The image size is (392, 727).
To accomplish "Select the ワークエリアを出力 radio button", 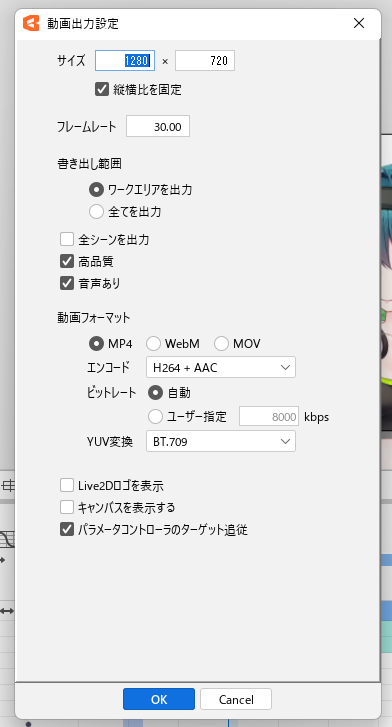I will [x=96, y=189].
